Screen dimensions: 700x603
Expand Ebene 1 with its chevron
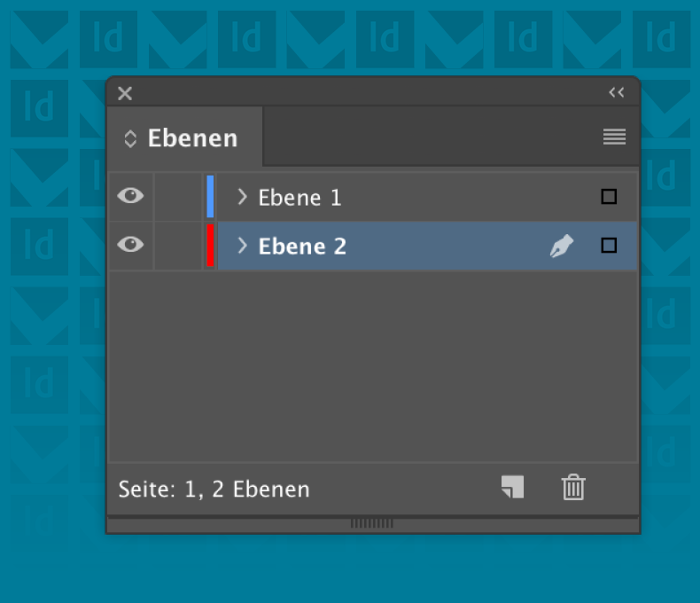tap(242, 197)
